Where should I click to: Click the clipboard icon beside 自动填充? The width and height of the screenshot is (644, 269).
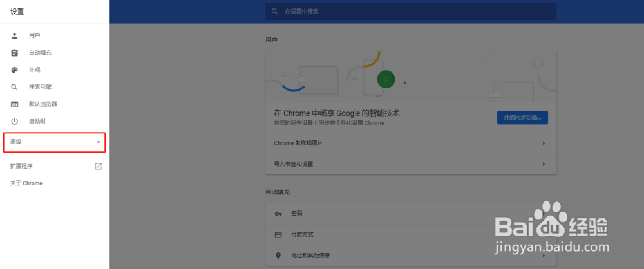coord(14,53)
